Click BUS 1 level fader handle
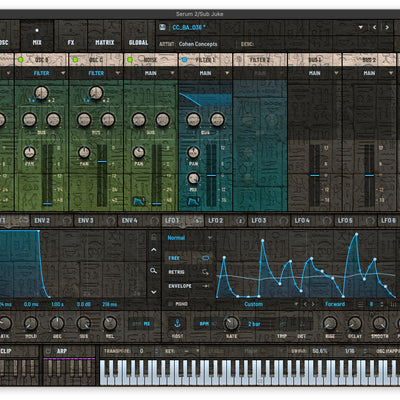The height and width of the screenshot is (400, 400). coord(315,175)
